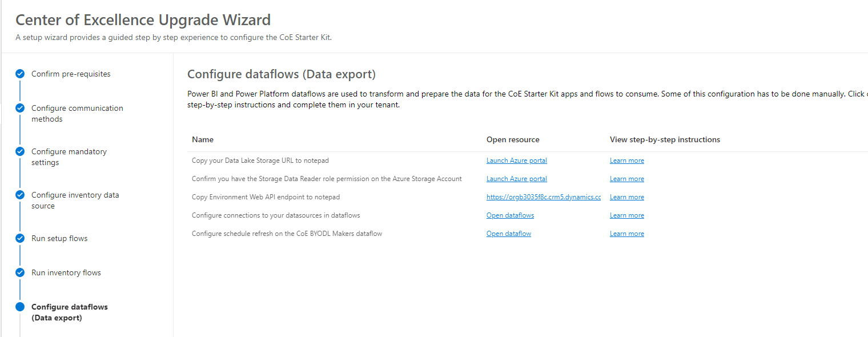The height and width of the screenshot is (337, 868).
Task: Click the checkmark icon beside Confirm pre-requisites
Action: (x=20, y=73)
